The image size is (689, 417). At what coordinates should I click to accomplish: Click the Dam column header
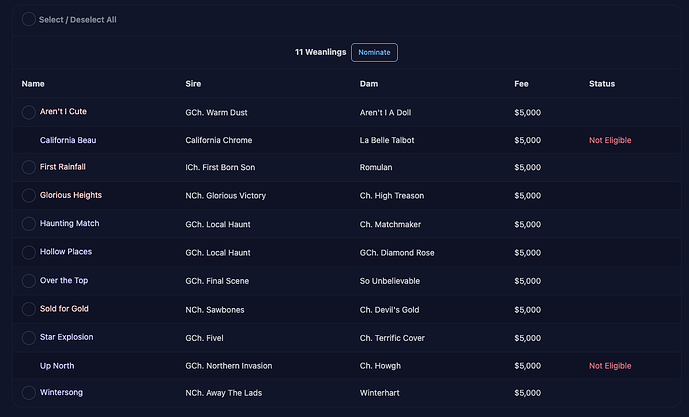369,83
